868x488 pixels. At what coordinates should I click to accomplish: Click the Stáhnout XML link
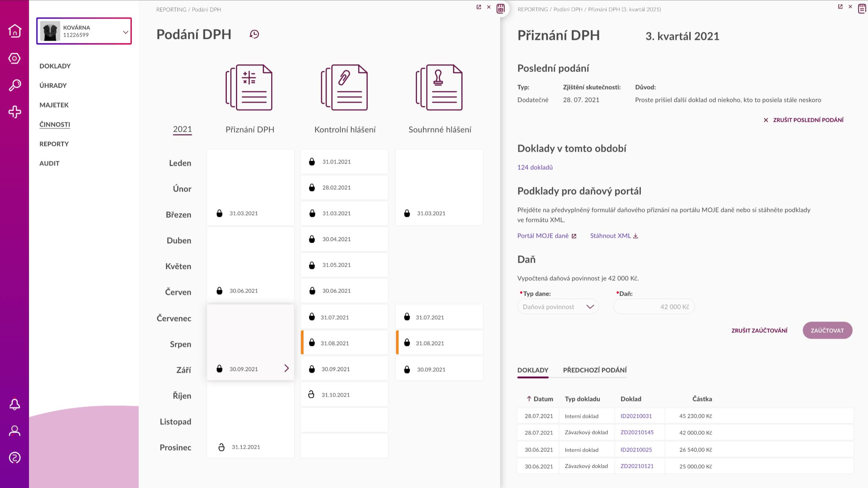[x=610, y=236]
